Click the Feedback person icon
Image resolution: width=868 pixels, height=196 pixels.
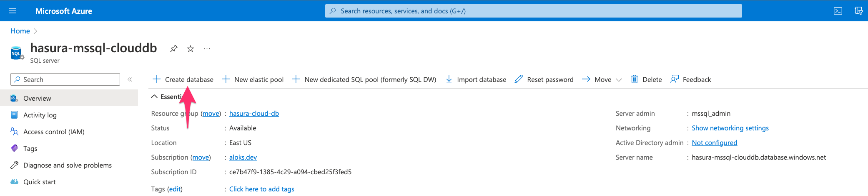pos(674,79)
